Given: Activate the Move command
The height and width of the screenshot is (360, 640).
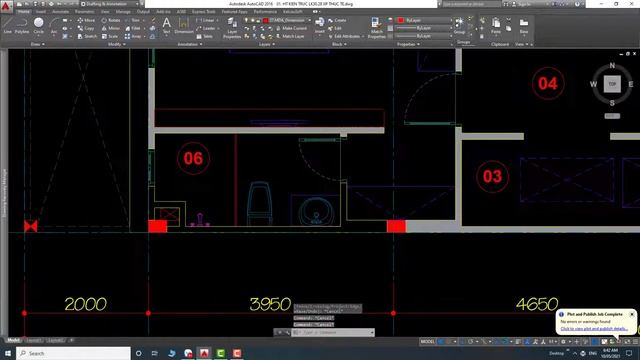Looking at the screenshot, I should [x=86, y=20].
